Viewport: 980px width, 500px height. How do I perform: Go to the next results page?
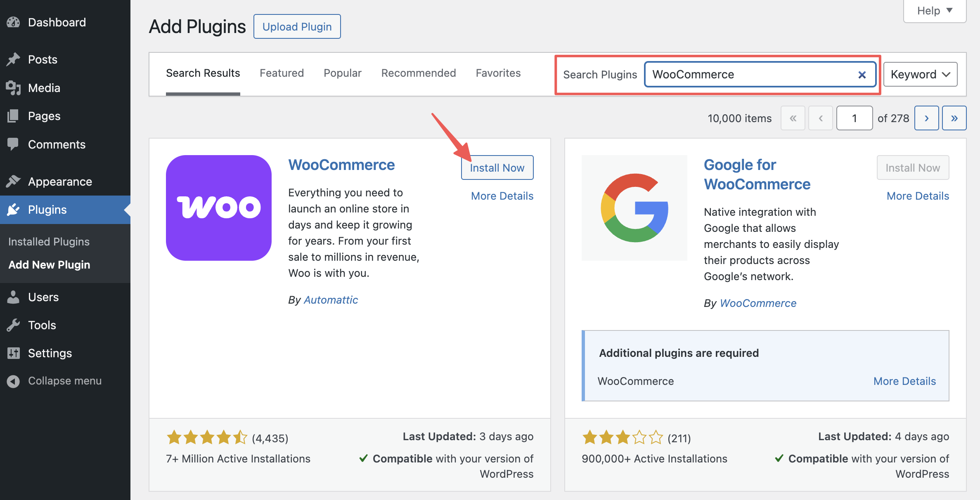[x=927, y=118]
